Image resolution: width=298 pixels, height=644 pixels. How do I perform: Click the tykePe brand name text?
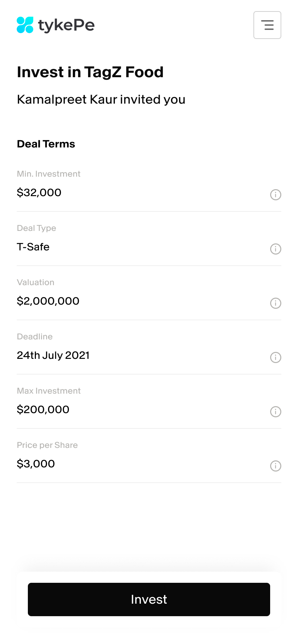point(66,25)
